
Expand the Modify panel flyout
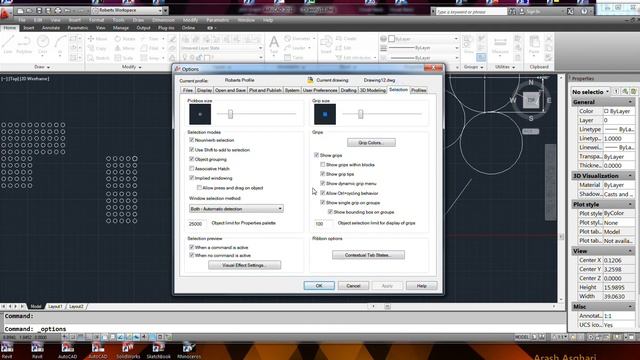131,67
